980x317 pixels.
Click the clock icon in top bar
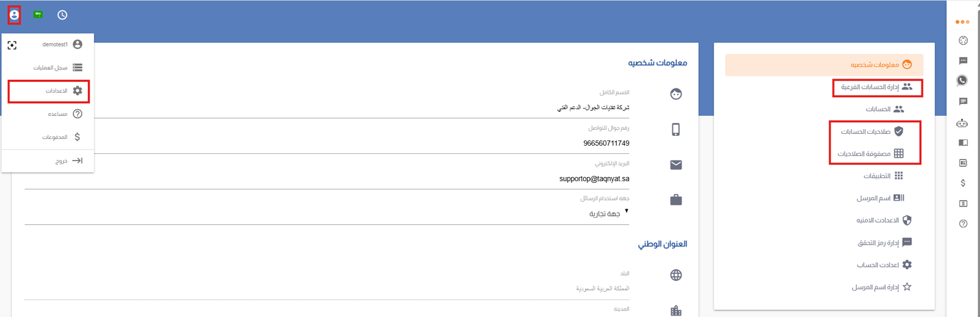click(62, 15)
